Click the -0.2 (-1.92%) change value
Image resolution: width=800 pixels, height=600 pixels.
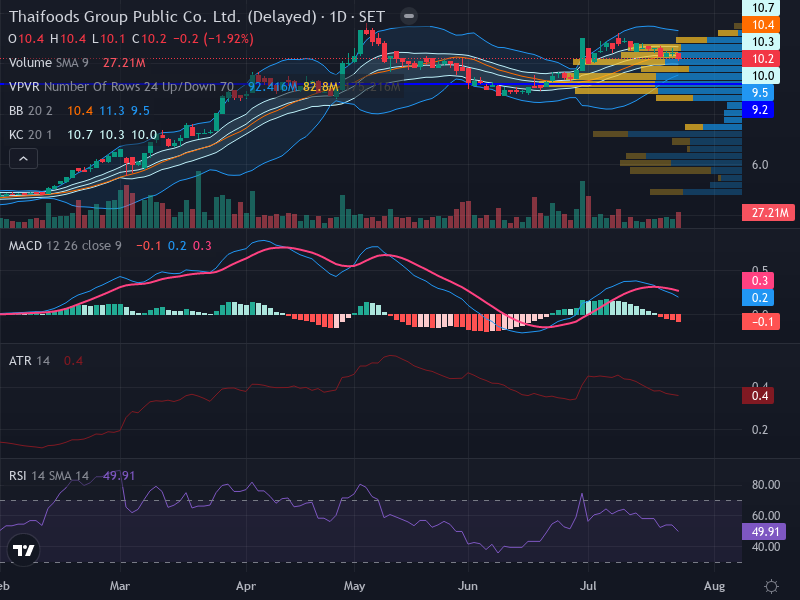click(x=213, y=39)
